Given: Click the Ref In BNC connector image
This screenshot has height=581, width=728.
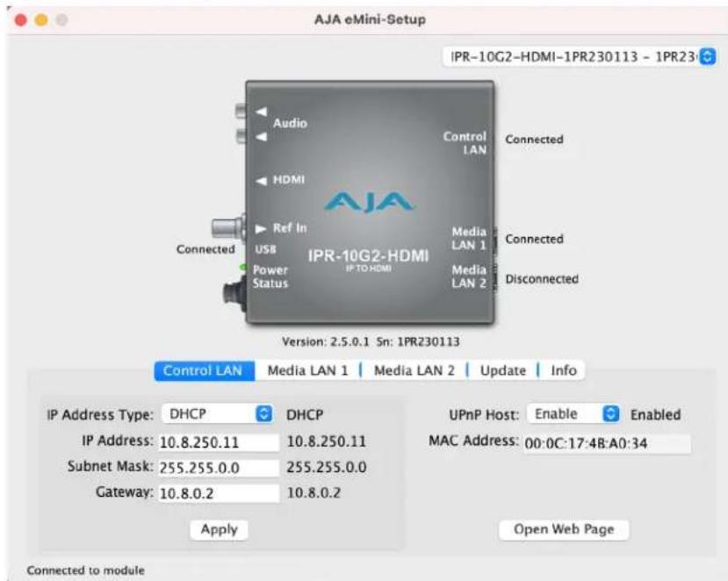Looking at the screenshot, I should [x=228, y=227].
